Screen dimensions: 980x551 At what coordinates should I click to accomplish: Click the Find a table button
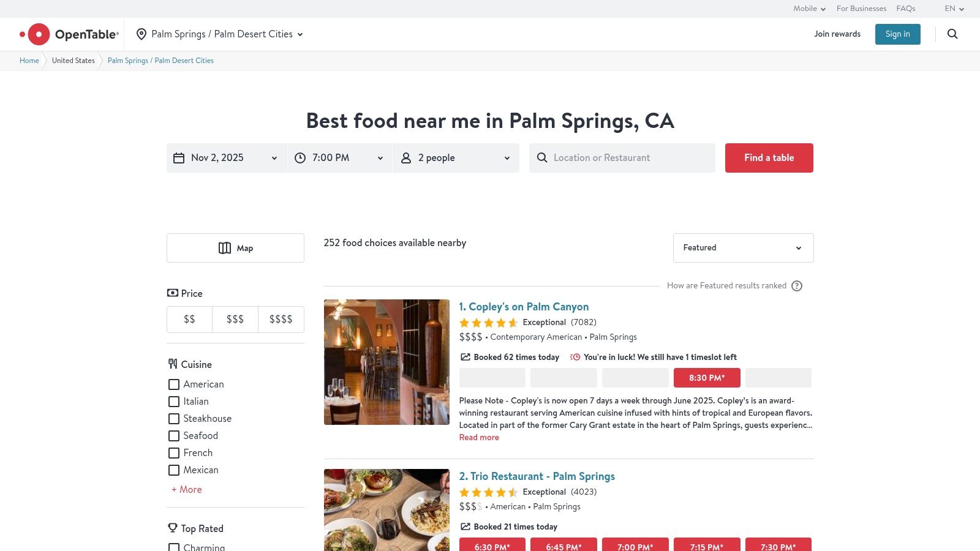[x=769, y=157]
